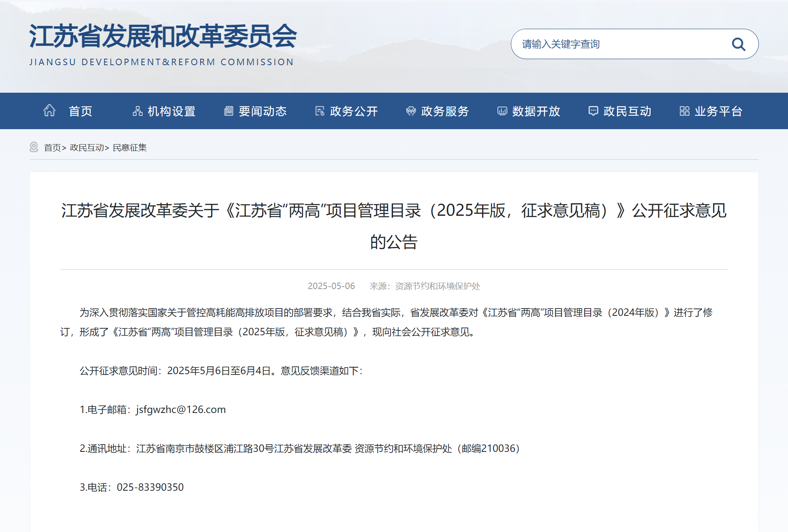Open the 业务平台 menu item
This screenshot has height=532, width=788.
click(718, 111)
